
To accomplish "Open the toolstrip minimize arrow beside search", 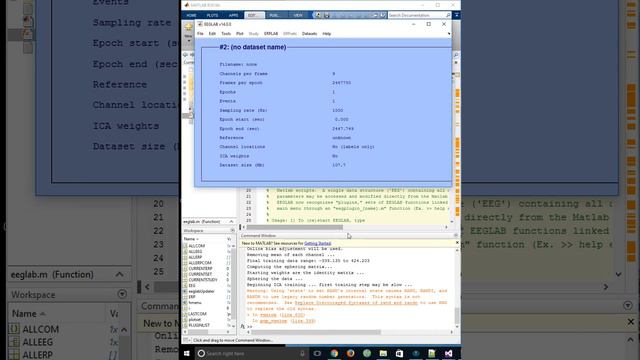I will (456, 15).
